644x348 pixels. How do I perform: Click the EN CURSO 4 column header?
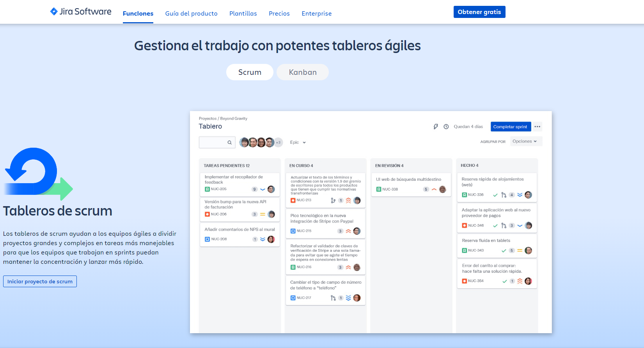301,166
